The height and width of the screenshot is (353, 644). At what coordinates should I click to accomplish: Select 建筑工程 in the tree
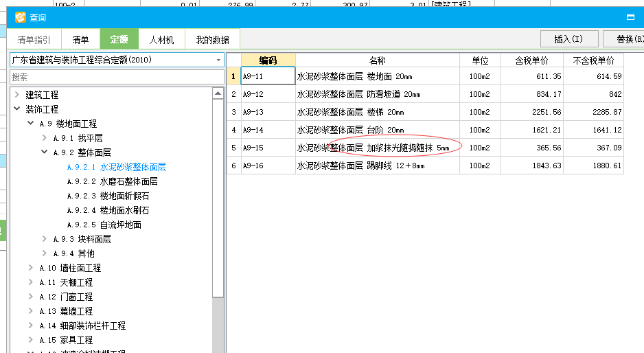(42, 95)
